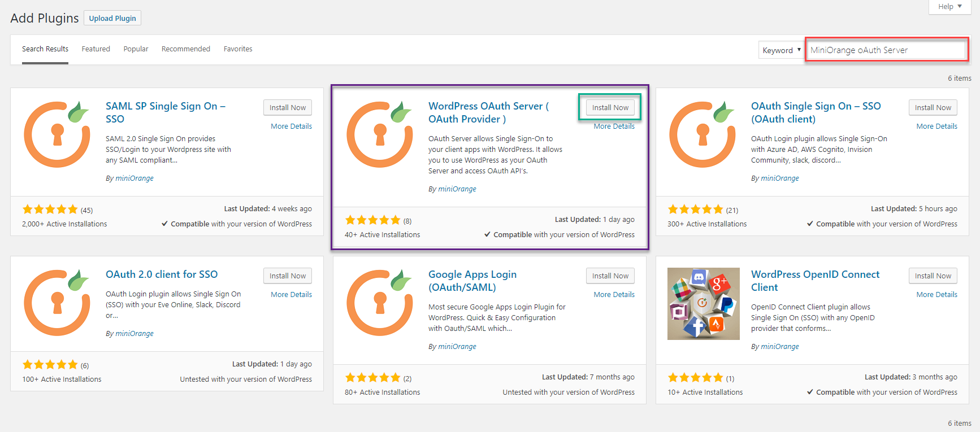The width and height of the screenshot is (980, 432).
Task: Click the miniOrange author link under OpenID Connect Client
Action: (780, 347)
